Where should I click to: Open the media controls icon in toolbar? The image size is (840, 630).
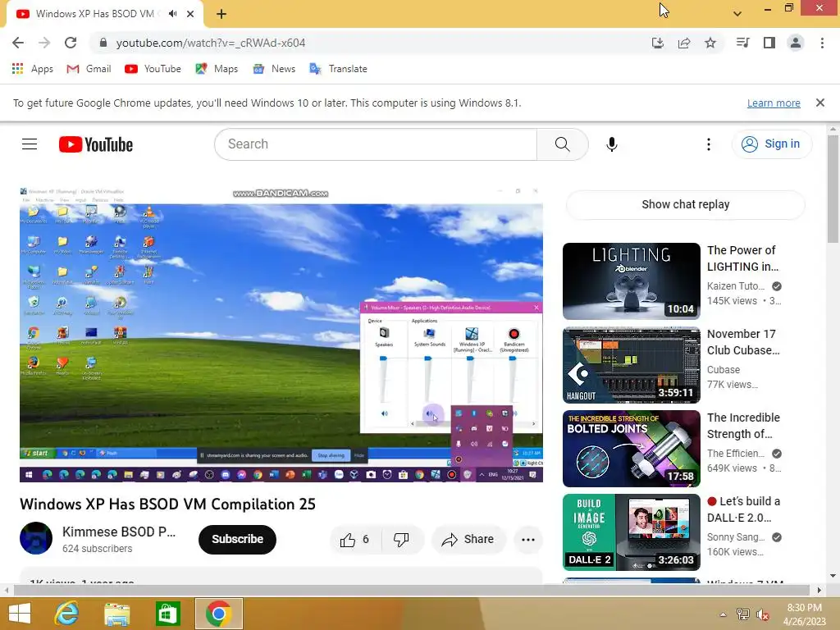pyautogui.click(x=742, y=43)
